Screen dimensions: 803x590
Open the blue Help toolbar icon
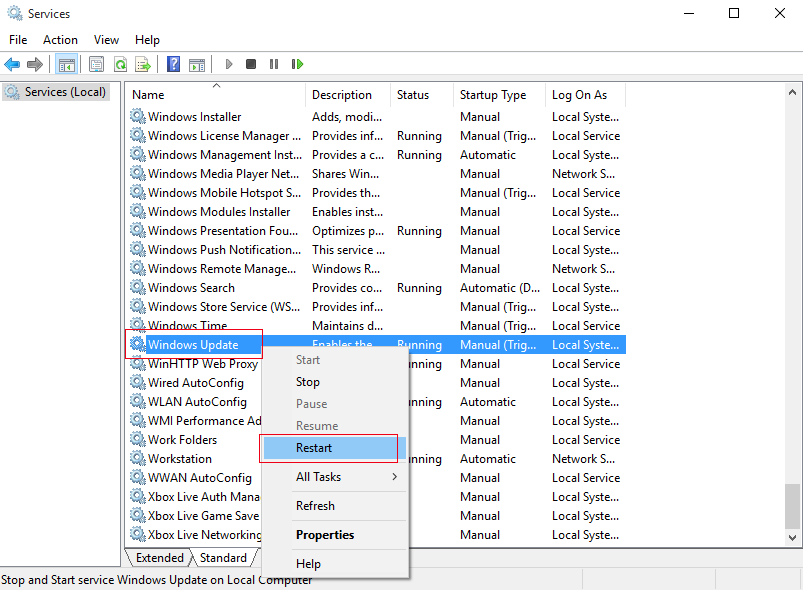(x=174, y=65)
